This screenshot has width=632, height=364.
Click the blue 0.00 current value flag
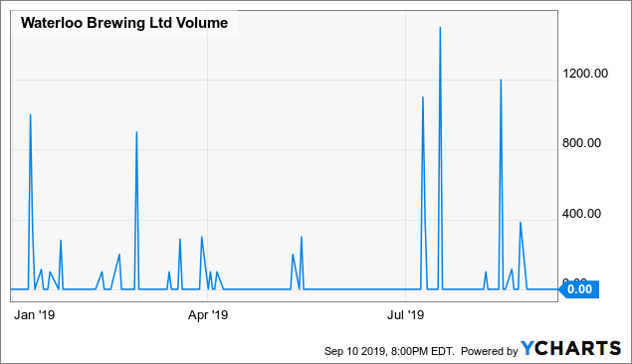[579, 289]
